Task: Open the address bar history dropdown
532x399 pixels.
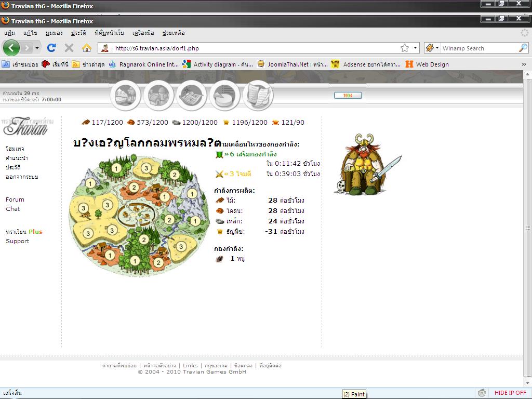Action: point(415,48)
